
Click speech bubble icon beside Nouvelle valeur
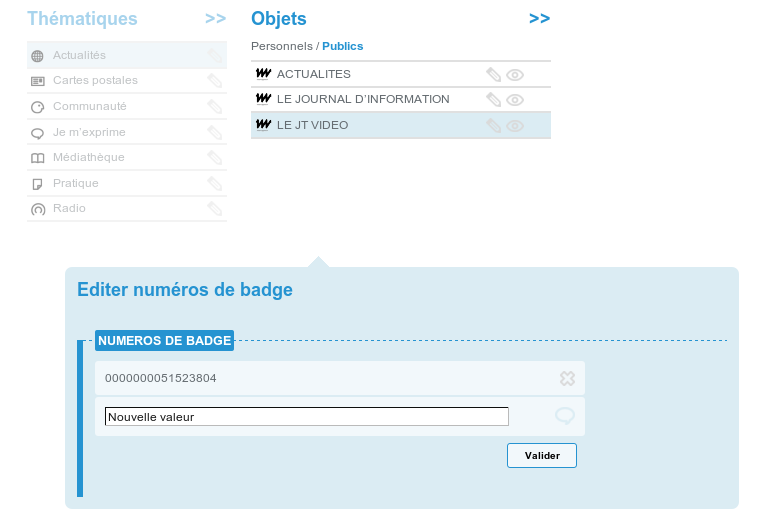565,416
